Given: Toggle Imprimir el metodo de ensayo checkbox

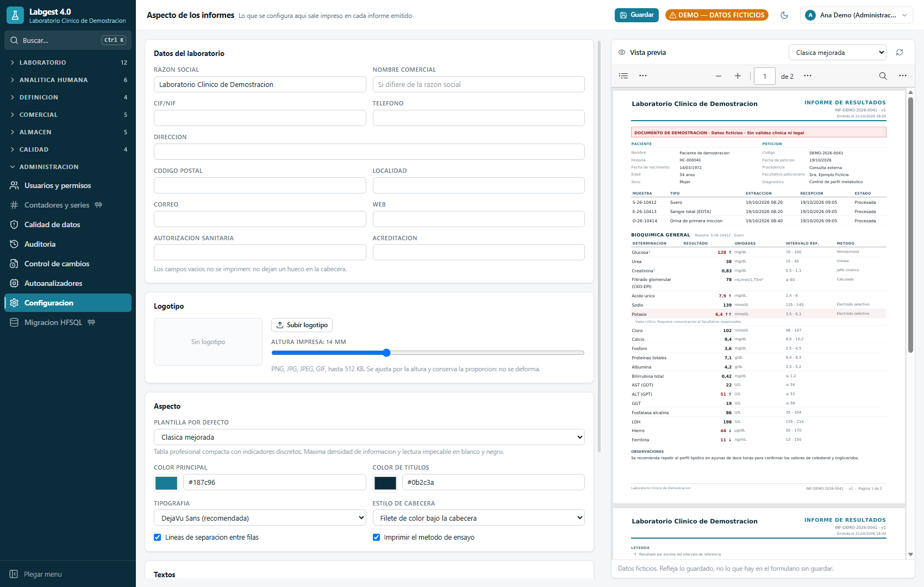Looking at the screenshot, I should [376, 537].
